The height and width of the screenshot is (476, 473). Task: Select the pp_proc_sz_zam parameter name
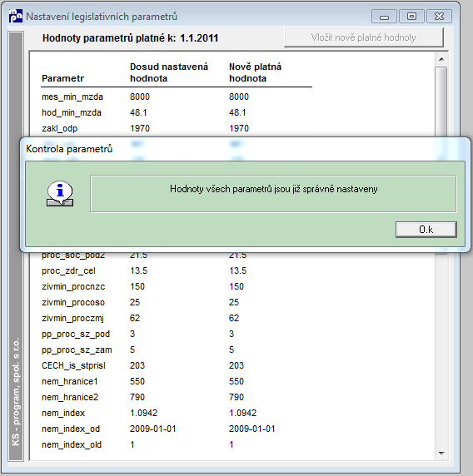click(77, 350)
